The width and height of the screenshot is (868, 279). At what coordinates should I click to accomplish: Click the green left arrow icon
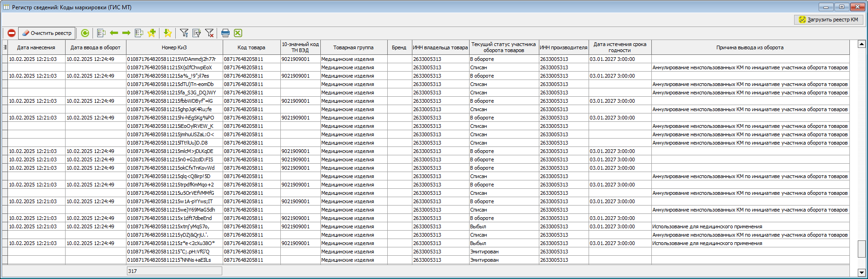pos(114,33)
